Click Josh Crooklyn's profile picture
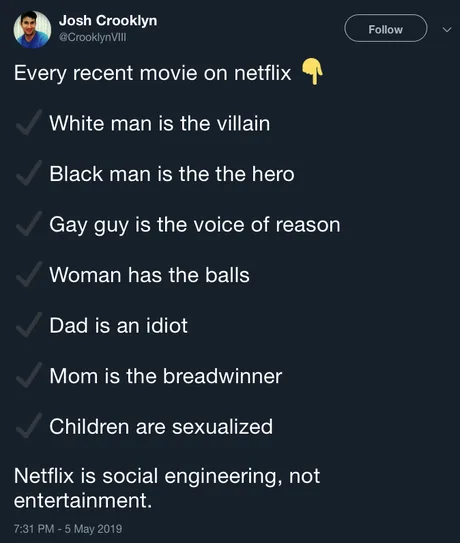This screenshot has width=460, height=543. click(32, 29)
